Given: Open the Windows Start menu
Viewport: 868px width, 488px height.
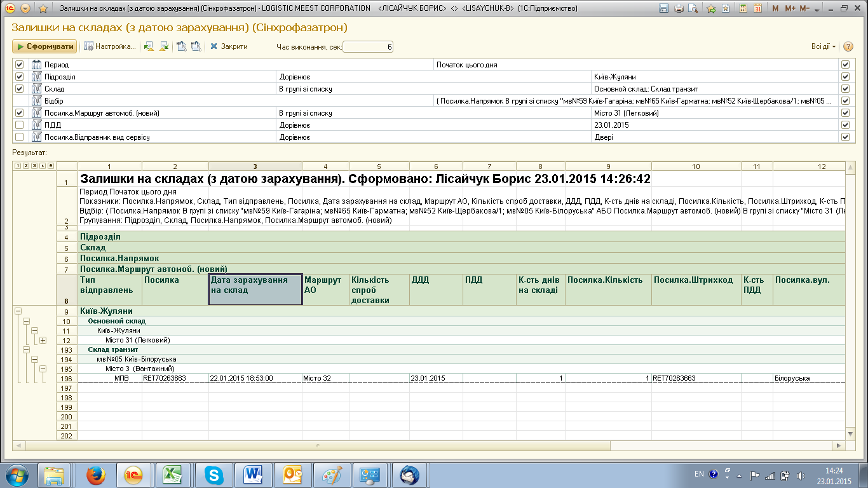Looking at the screenshot, I should click(x=17, y=475).
